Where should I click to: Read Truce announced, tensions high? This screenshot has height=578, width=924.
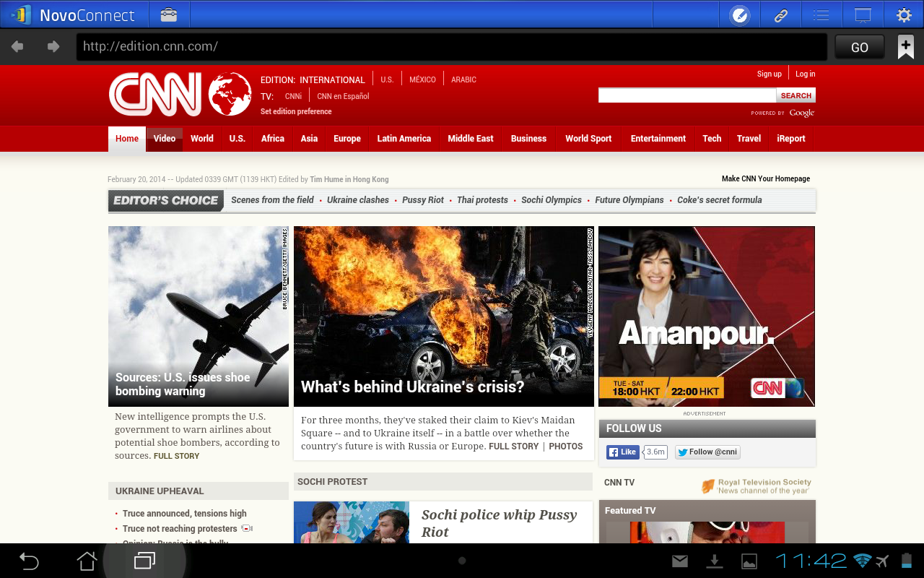tap(185, 514)
